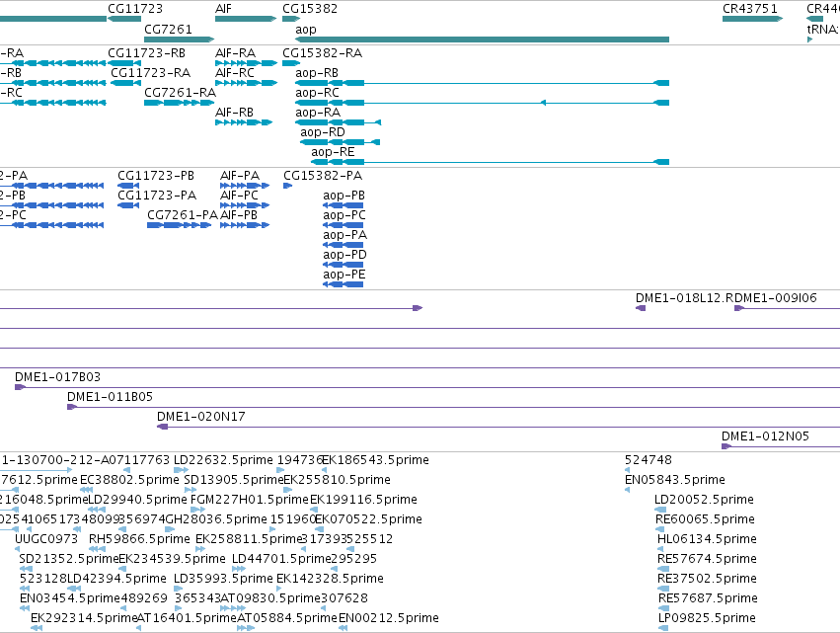840x633 pixels.
Task: Select the aop-PC protein label
Action: pyautogui.click(x=344, y=215)
